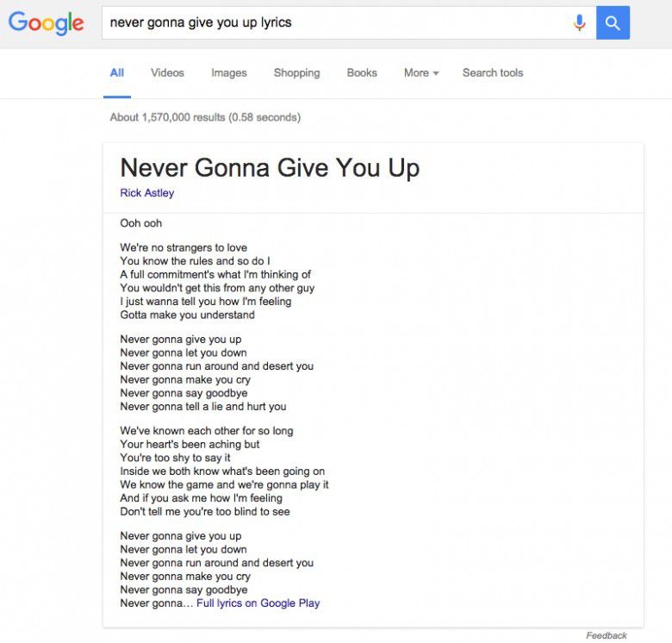The image size is (672, 643).
Task: Go to the Shopping tab
Action: point(296,73)
